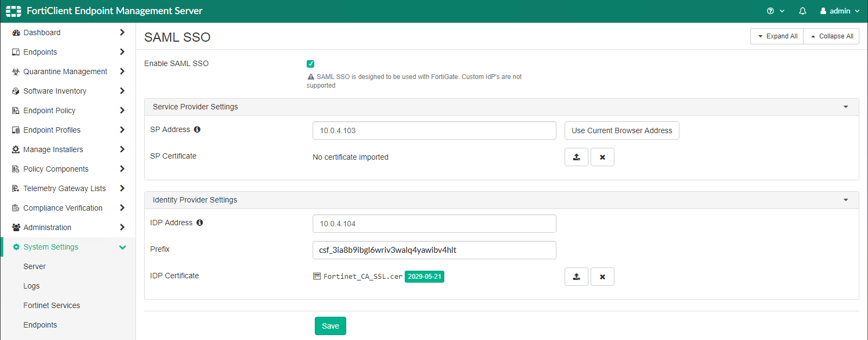Remove the SP certificate

tap(603, 157)
